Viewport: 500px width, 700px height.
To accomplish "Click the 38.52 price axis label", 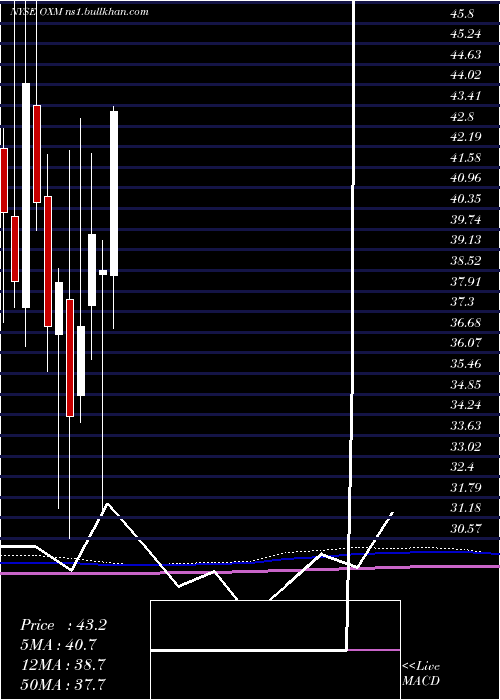I will (x=466, y=261).
